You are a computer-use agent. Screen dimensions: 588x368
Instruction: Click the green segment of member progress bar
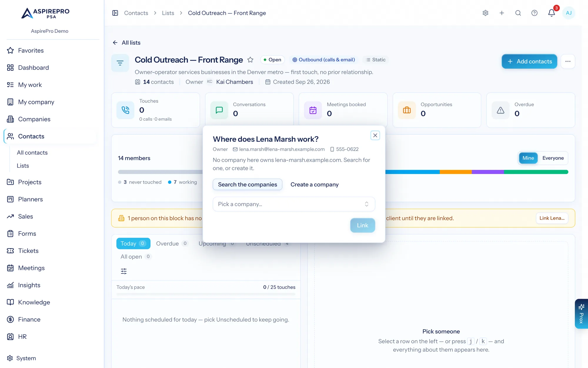pyautogui.click(x=536, y=172)
